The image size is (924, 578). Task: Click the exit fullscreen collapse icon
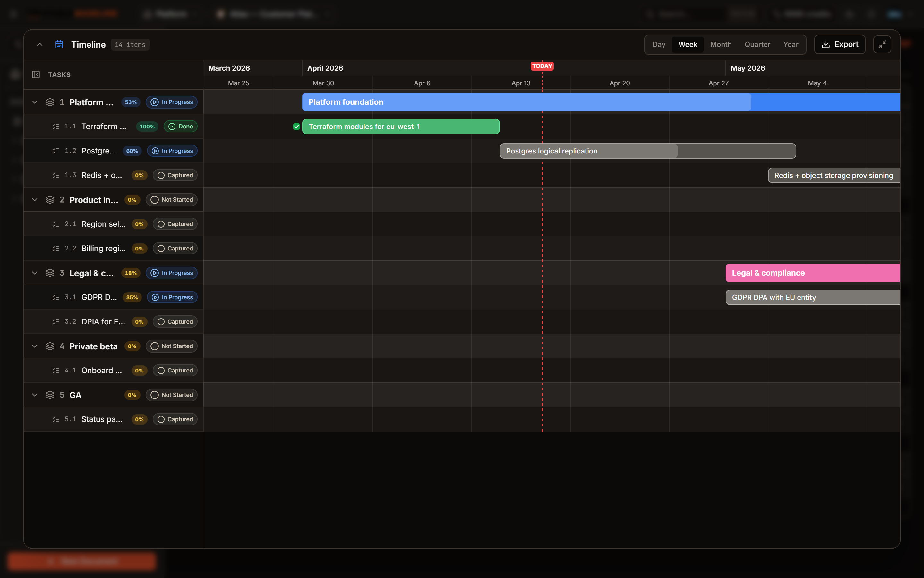coord(882,44)
